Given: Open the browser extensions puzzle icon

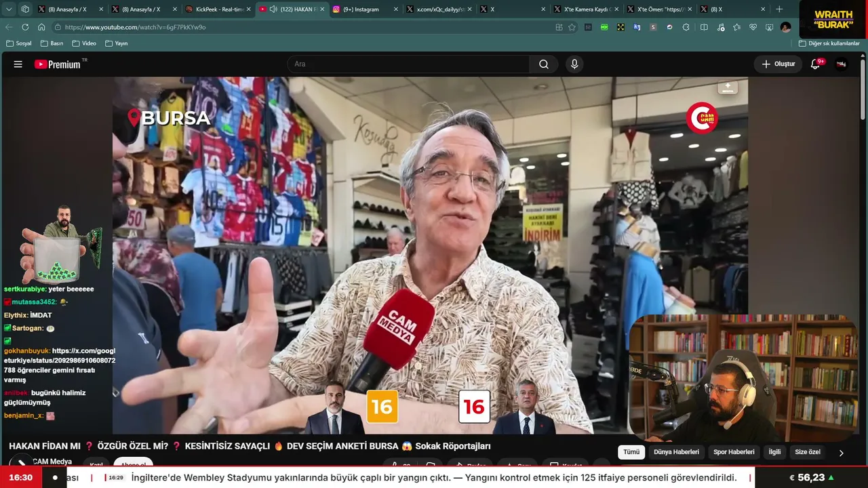Looking at the screenshot, I should (x=686, y=27).
